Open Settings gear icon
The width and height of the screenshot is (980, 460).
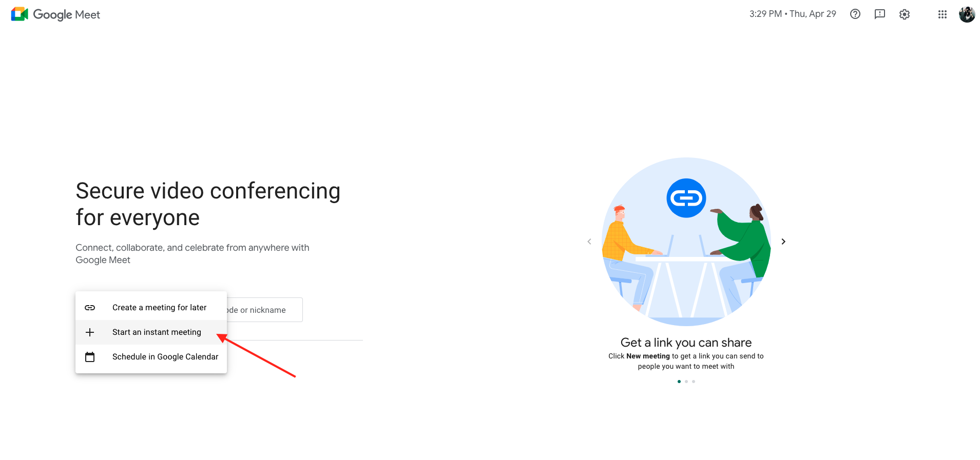click(904, 14)
